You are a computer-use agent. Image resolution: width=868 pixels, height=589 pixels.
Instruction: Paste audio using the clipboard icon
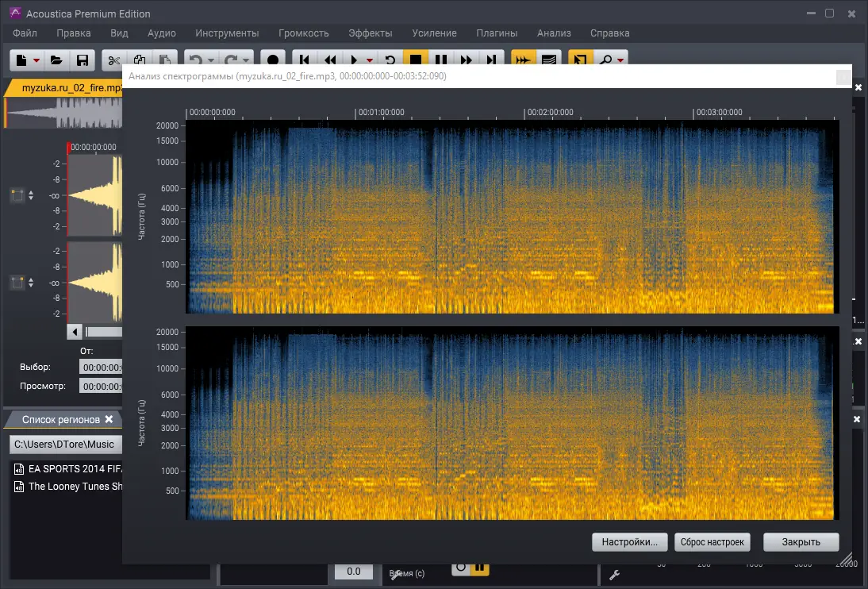pyautogui.click(x=164, y=60)
